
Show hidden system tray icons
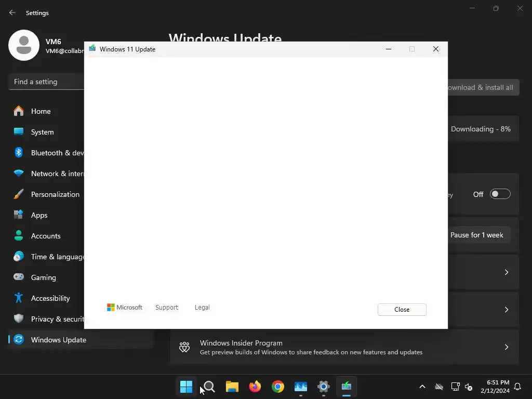click(422, 387)
